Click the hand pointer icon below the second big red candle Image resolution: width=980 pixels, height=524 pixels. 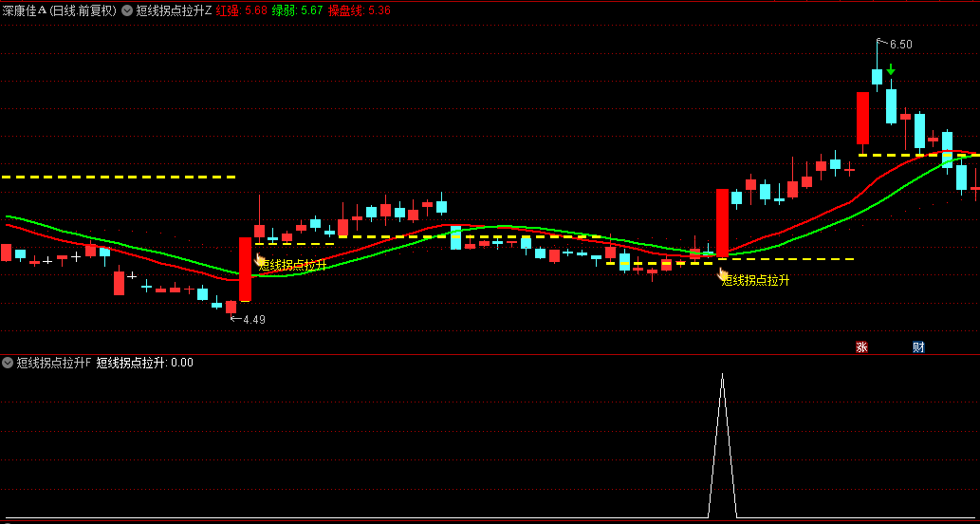724,275
